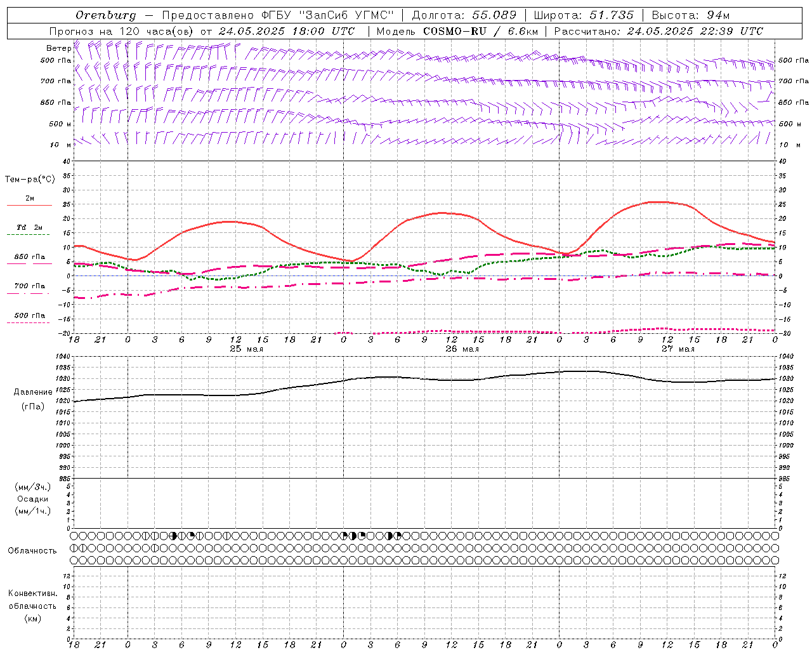Image resolution: width=812 pixels, height=650 pixels.
Task: Click the Облачность cloudiness label
Action: click(x=32, y=550)
